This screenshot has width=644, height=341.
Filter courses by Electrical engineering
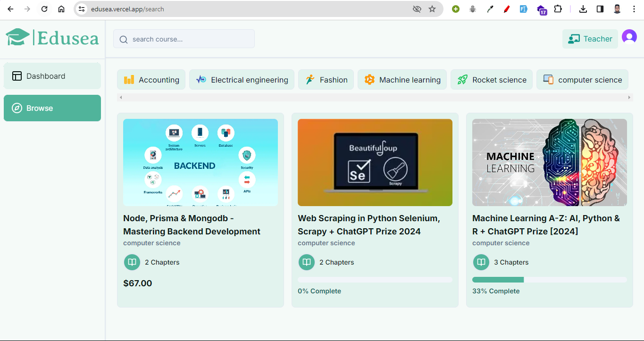(242, 80)
